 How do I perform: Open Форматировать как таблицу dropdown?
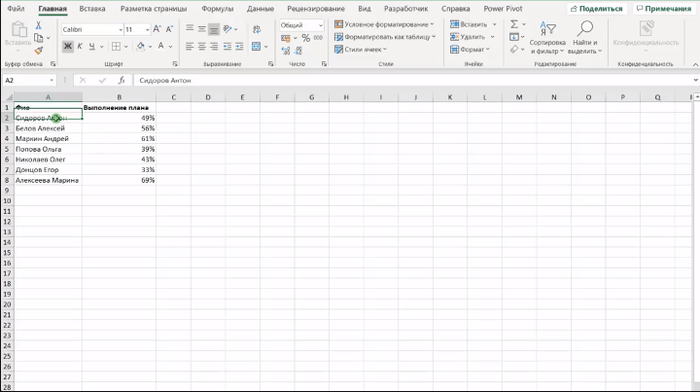pyautogui.click(x=385, y=37)
